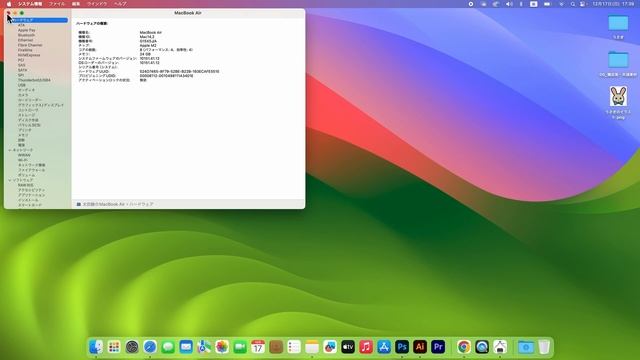Image resolution: width=640 pixels, height=360 pixels.
Task: Open Apple TV from the Dock
Action: (x=348, y=347)
